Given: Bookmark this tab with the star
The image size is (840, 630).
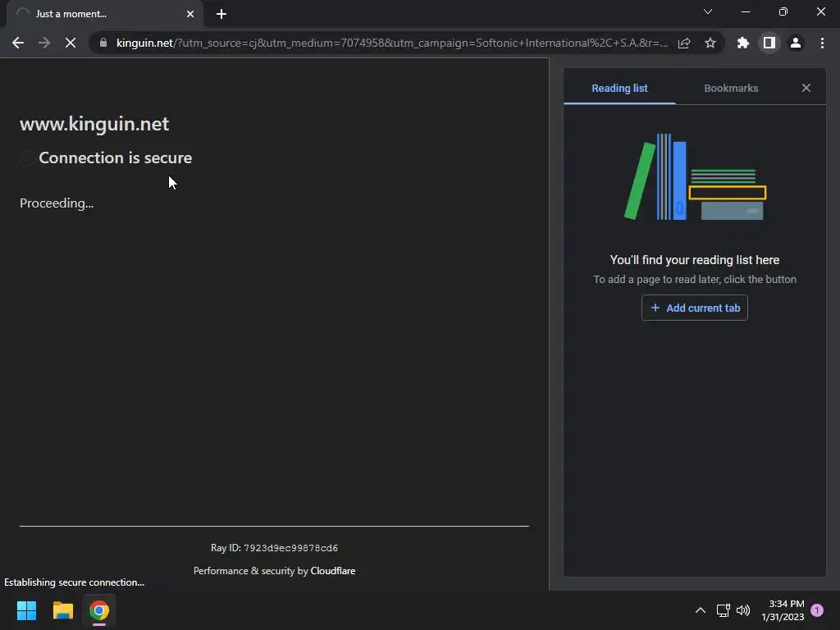Looking at the screenshot, I should point(710,43).
